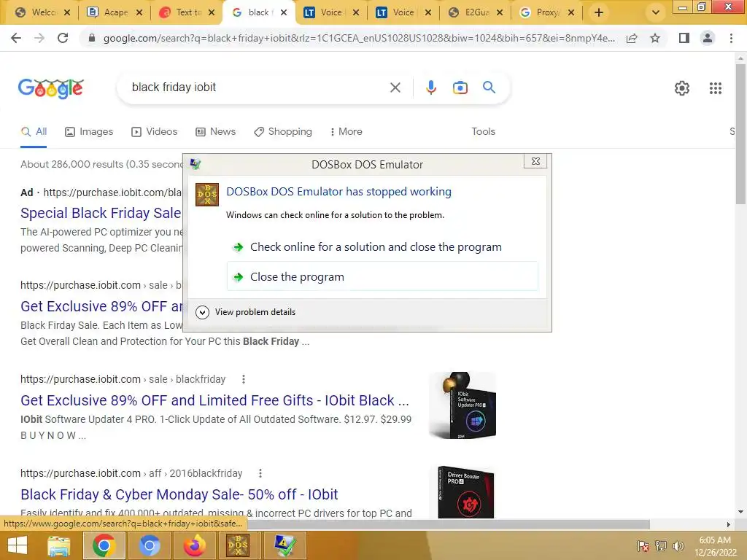
Task: Bookmark this page with the star icon
Action: pyautogui.click(x=655, y=38)
